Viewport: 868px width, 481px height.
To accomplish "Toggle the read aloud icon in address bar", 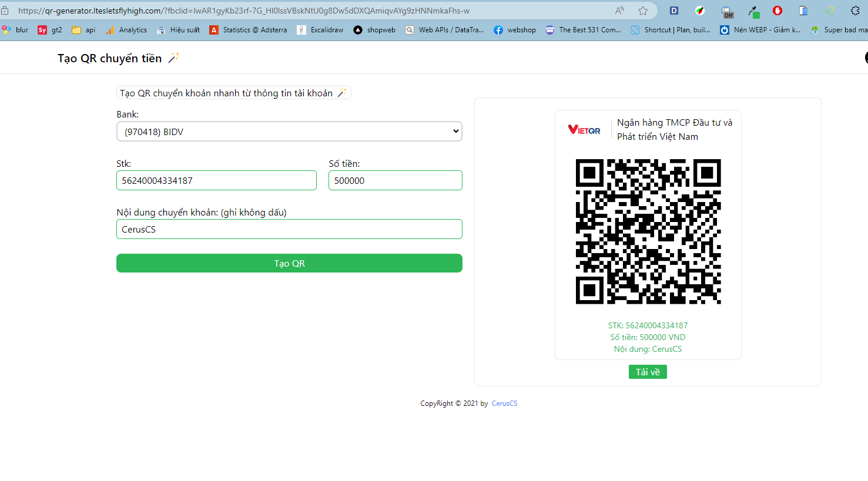I will [x=619, y=11].
